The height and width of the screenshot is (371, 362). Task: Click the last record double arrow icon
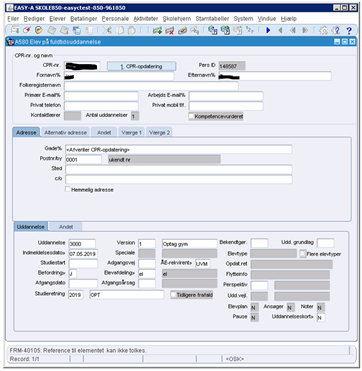(x=305, y=31)
